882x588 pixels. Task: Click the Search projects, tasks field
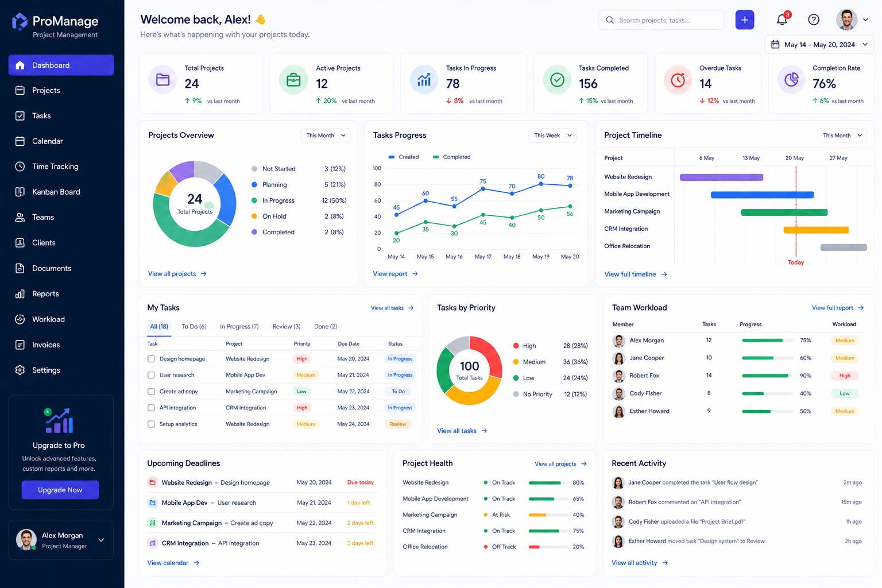point(661,20)
